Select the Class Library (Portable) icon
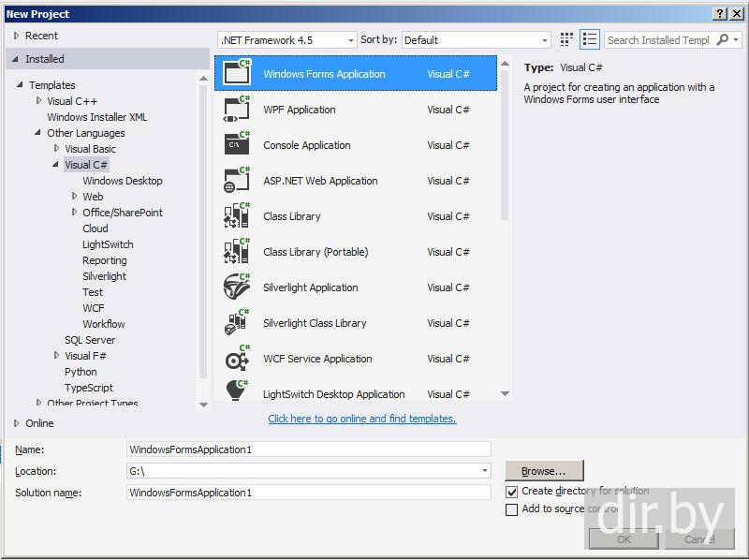The width and height of the screenshot is (749, 560). click(x=237, y=252)
